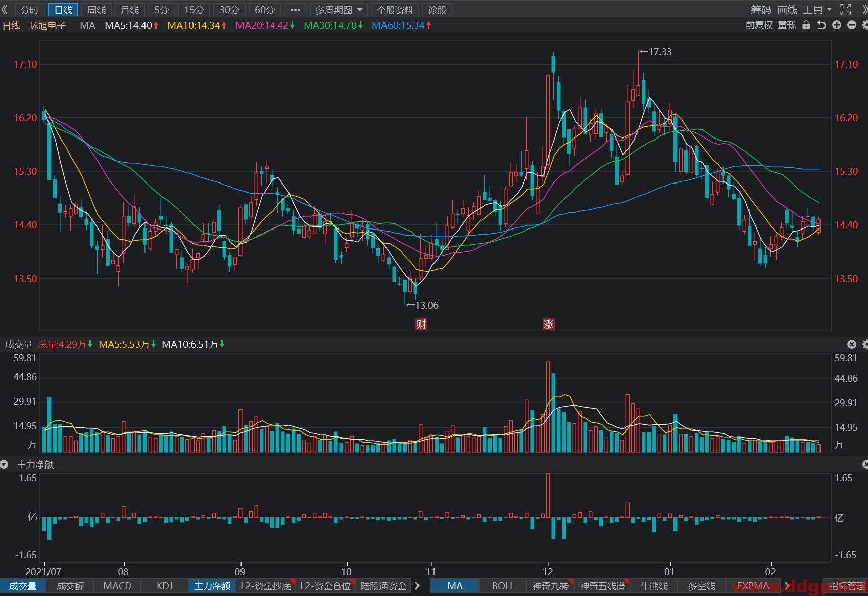
Task: Switch to 月线 monthly chart
Action: coord(130,10)
